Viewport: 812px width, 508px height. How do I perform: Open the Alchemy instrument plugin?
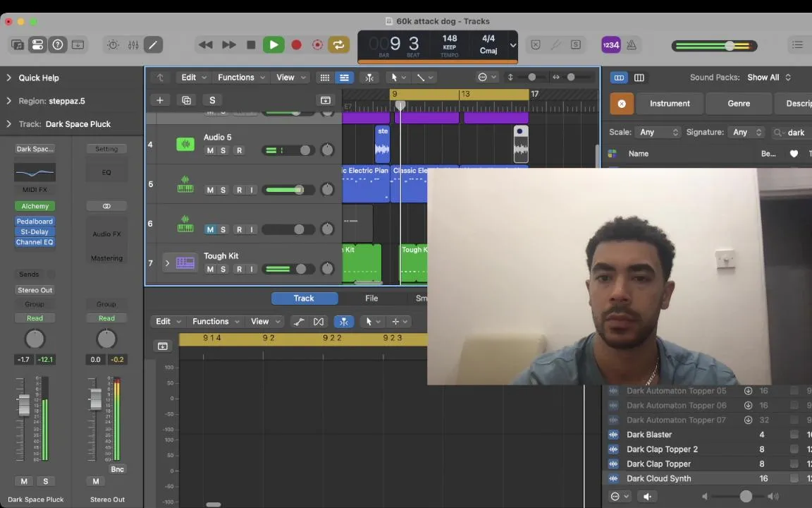tap(35, 206)
